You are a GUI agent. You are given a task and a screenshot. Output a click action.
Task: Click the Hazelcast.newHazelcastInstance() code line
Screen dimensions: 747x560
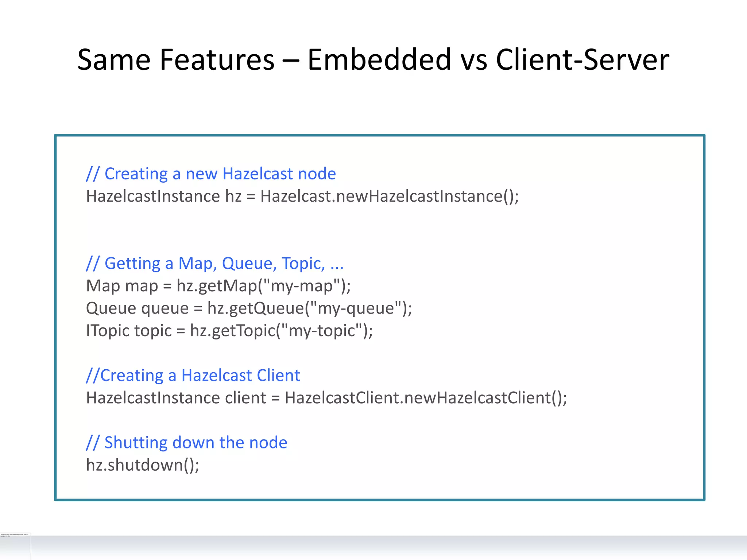302,197
